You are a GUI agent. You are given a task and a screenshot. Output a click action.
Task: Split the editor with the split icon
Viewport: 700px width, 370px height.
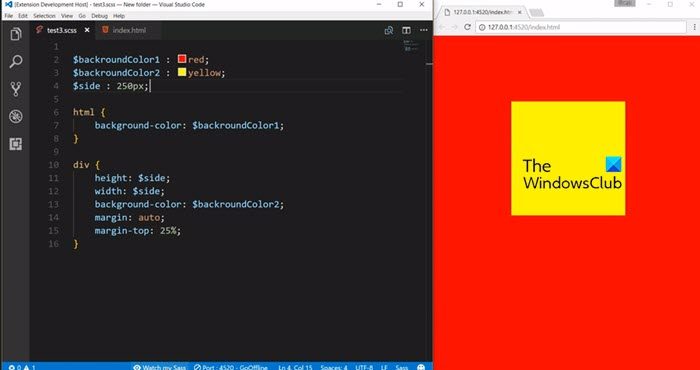click(406, 30)
